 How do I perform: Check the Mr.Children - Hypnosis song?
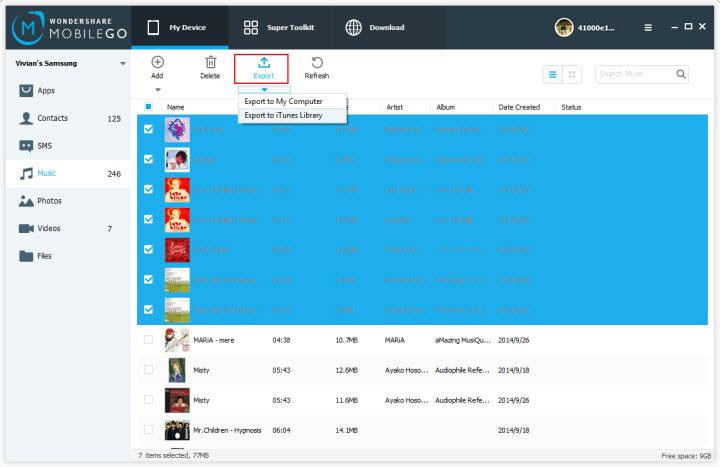pyautogui.click(x=148, y=430)
